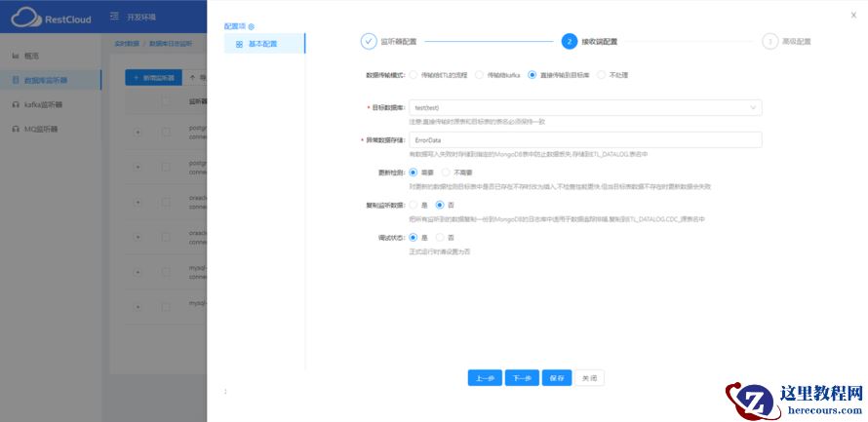Click the 保存 button
Screen dimensions: 868x422
pos(556,378)
